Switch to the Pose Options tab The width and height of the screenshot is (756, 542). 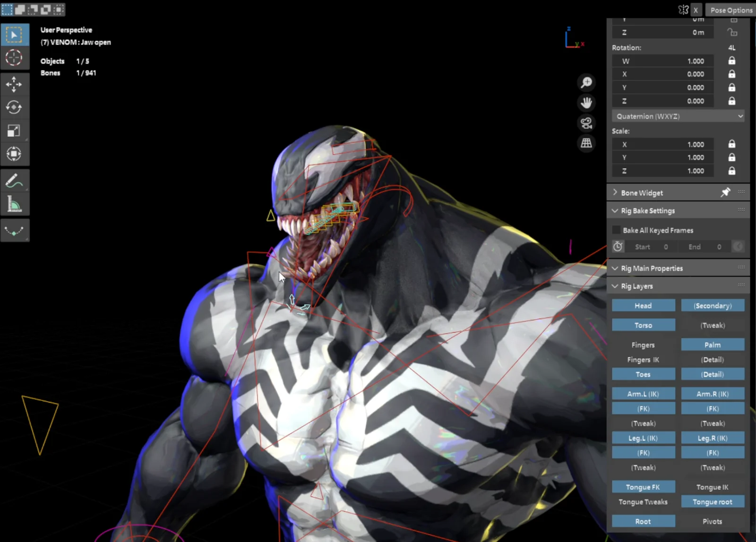(x=730, y=9)
